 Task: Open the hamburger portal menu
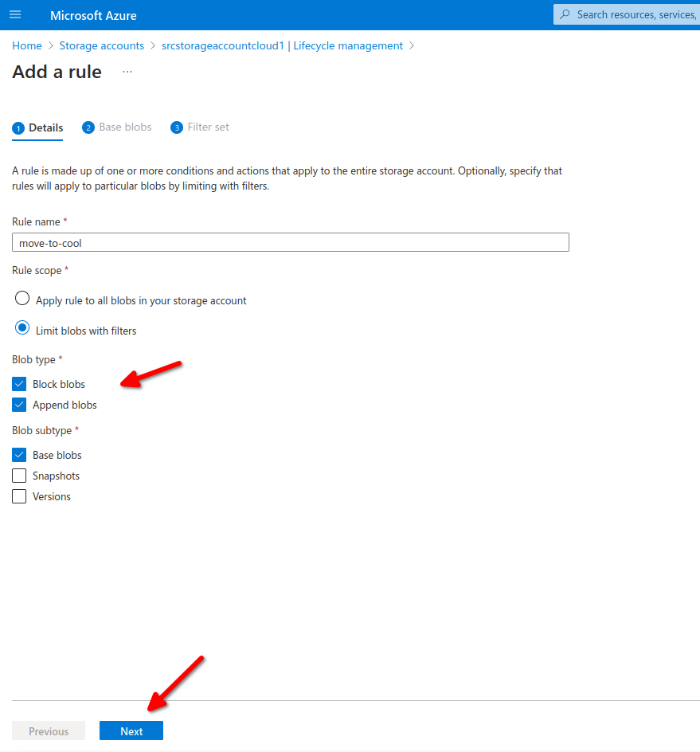tap(16, 15)
